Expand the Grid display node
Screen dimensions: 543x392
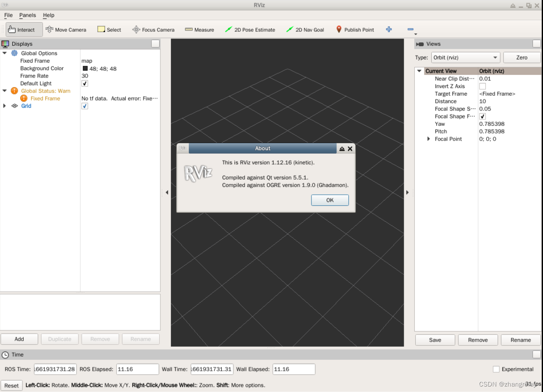click(x=5, y=106)
